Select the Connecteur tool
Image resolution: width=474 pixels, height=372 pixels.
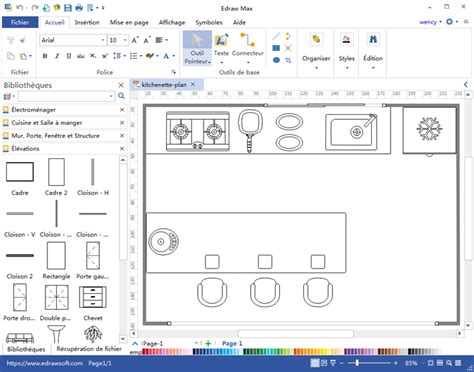click(248, 48)
